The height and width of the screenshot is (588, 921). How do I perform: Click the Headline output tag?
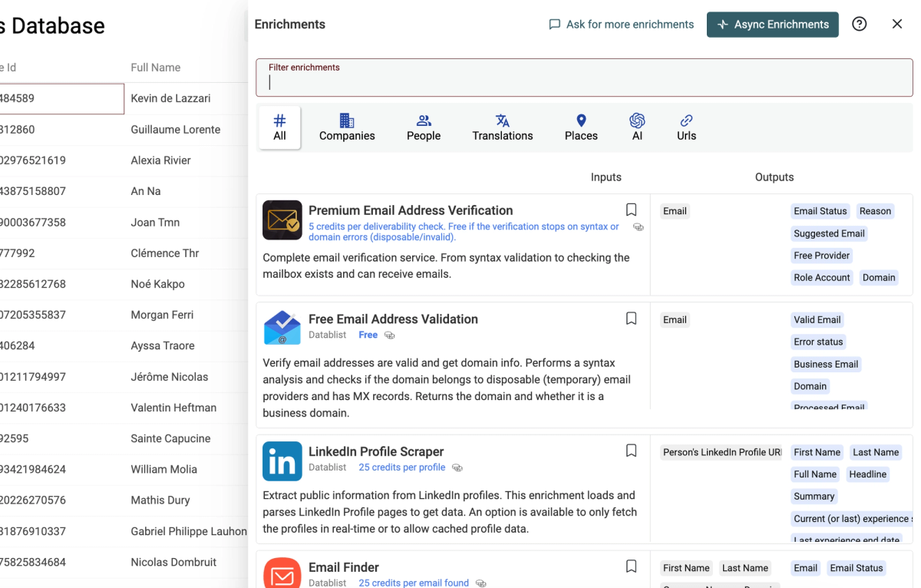tap(868, 475)
